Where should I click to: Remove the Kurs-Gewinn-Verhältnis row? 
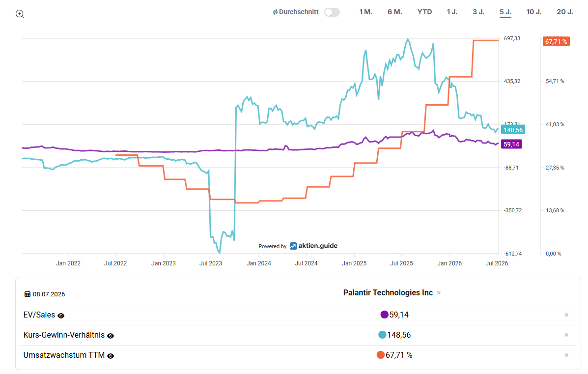(x=566, y=335)
